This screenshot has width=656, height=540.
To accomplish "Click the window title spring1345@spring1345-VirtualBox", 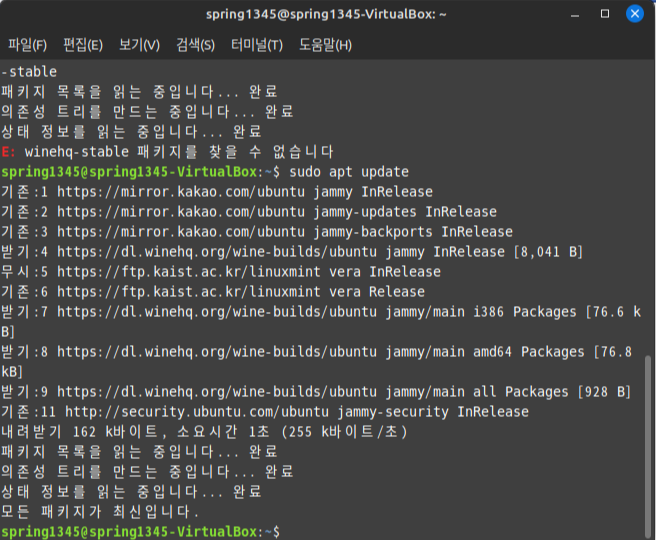I will click(x=326, y=14).
